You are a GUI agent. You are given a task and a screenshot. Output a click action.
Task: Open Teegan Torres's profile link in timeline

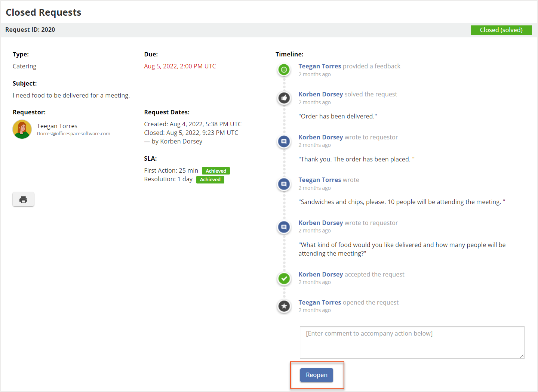(x=320, y=66)
